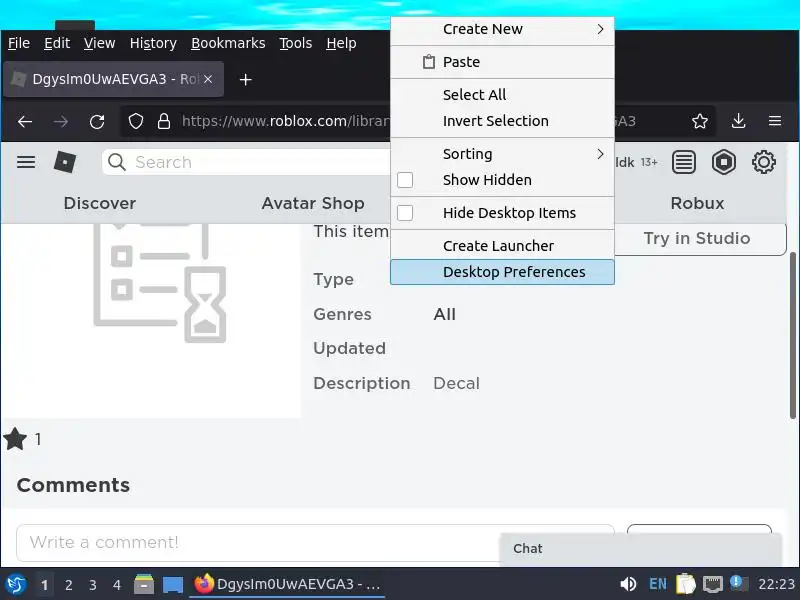Image resolution: width=800 pixels, height=600 pixels.
Task: Switch to workspace 3 in taskbar
Action: 92,584
